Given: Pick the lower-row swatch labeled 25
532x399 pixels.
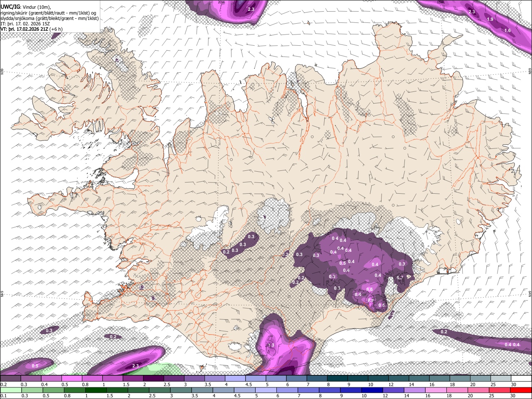Looking at the screenshot, I should click(500, 390).
